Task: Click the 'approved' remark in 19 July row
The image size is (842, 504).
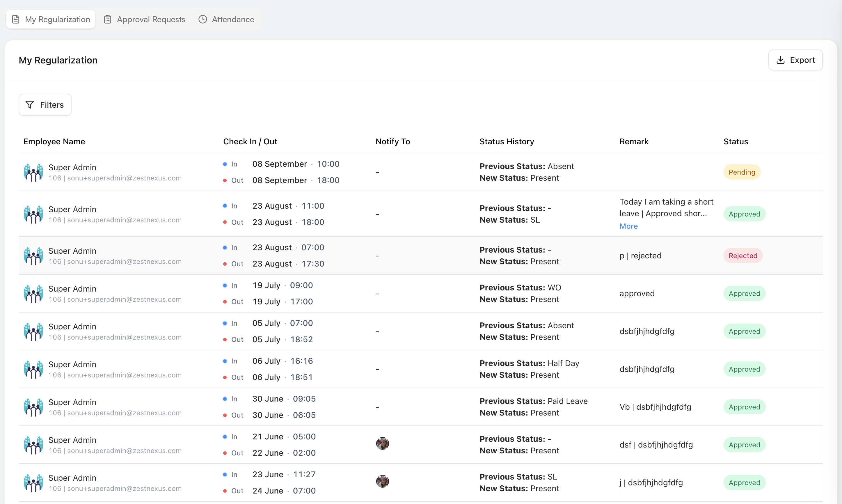Action: [637, 293]
